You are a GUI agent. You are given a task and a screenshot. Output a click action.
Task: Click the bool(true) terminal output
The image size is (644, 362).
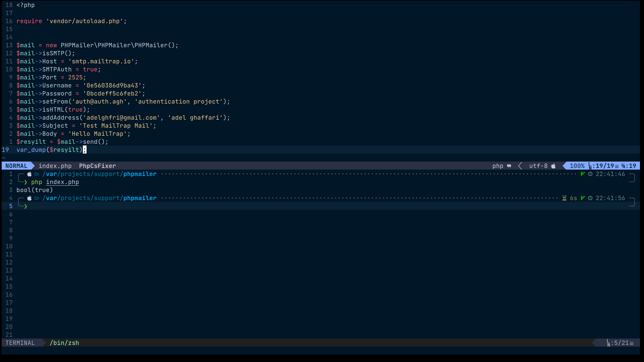click(x=35, y=190)
